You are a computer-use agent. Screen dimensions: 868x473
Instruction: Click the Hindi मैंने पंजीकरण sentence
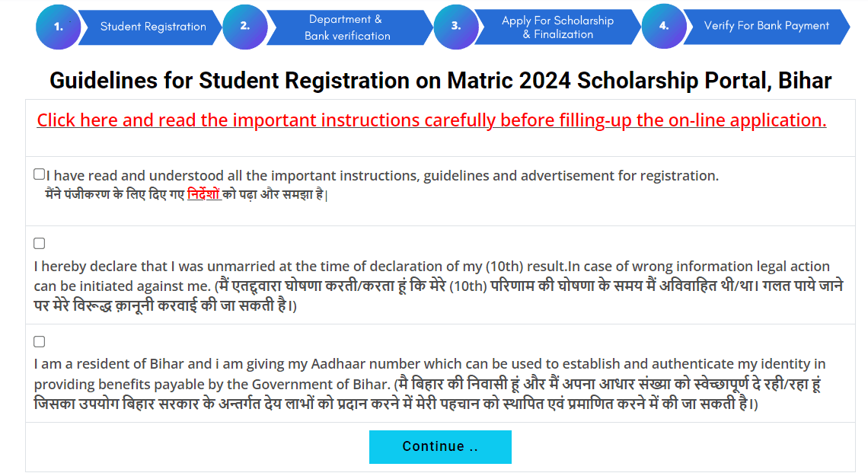pos(114,194)
